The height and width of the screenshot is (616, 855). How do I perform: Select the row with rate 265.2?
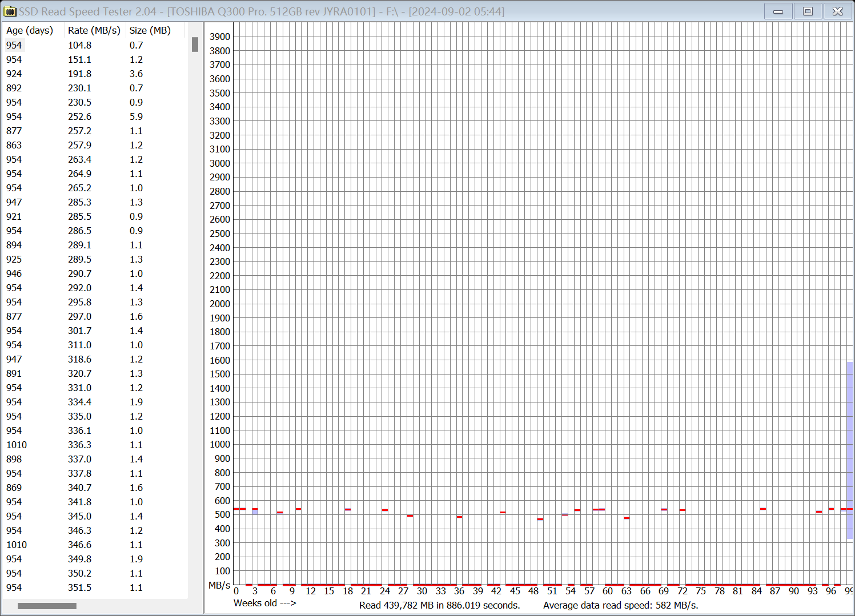pos(95,188)
